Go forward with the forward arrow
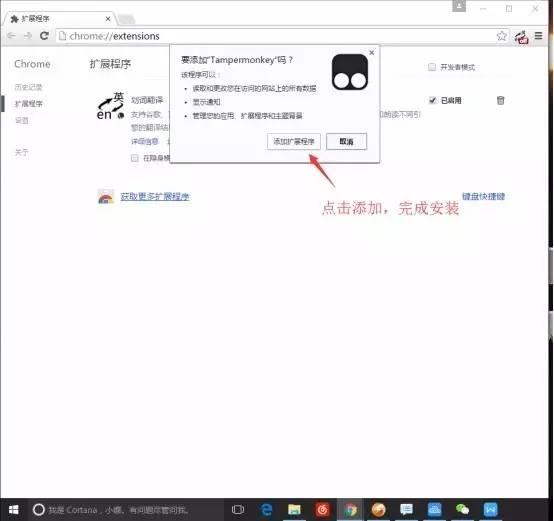 pos(28,36)
